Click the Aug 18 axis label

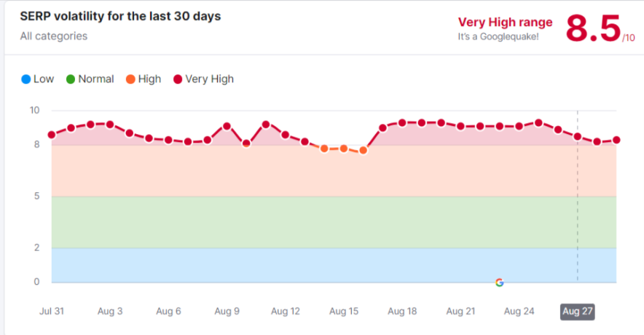click(x=402, y=312)
